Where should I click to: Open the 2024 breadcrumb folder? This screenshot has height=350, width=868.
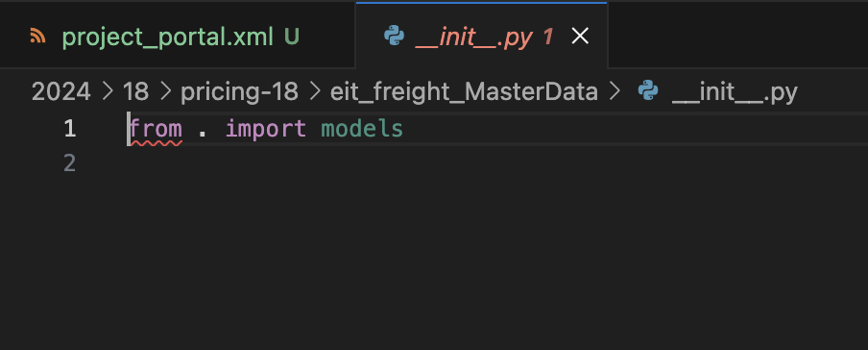tap(60, 91)
